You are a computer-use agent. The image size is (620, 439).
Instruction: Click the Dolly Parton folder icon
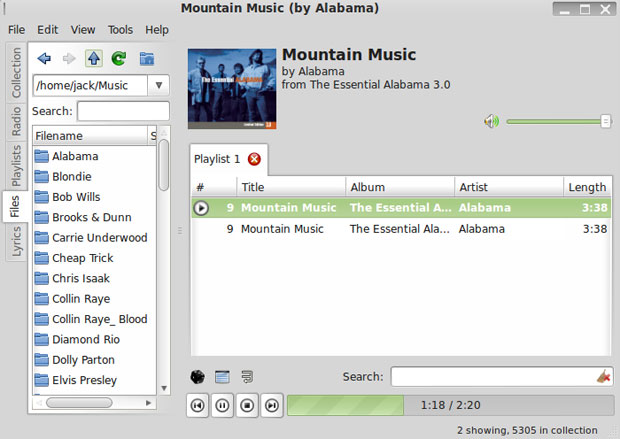[x=42, y=360]
